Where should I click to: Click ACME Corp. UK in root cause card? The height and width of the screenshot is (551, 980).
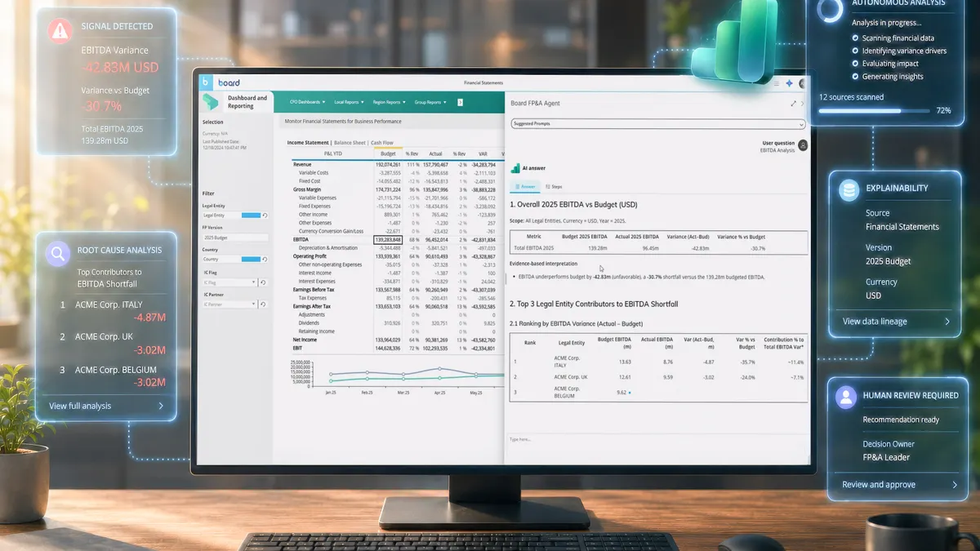104,336
